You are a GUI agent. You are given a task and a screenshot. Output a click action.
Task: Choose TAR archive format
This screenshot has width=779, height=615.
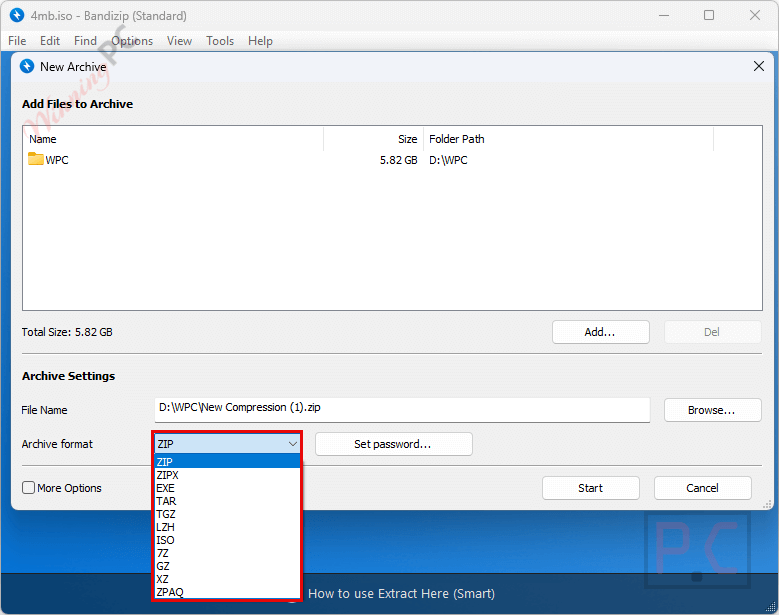[x=228, y=501]
